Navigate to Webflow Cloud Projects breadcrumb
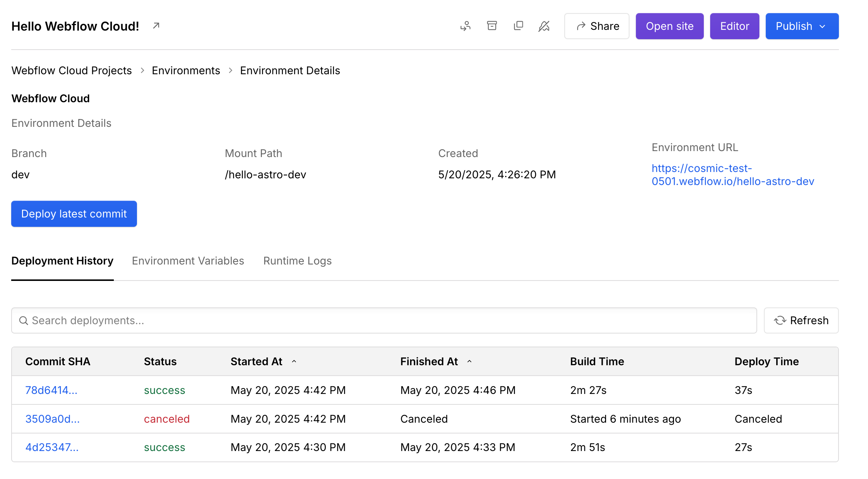This screenshot has height=479, width=868. 72,70
